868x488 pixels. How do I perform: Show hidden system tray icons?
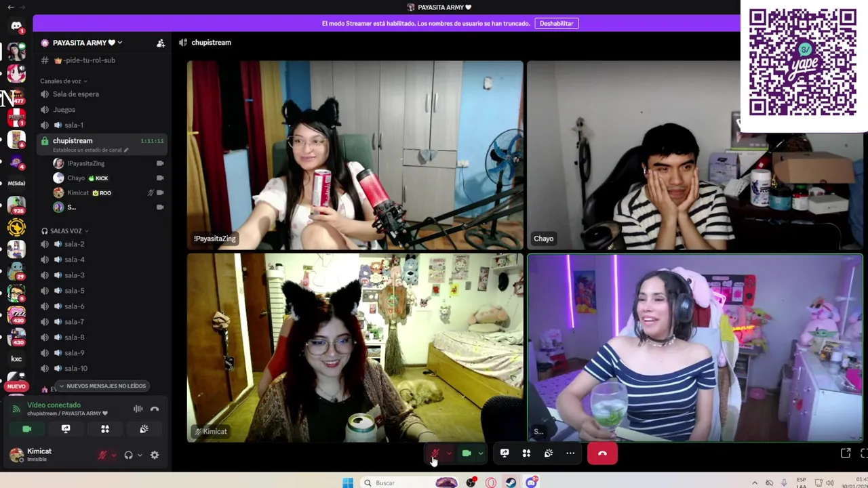tap(755, 483)
